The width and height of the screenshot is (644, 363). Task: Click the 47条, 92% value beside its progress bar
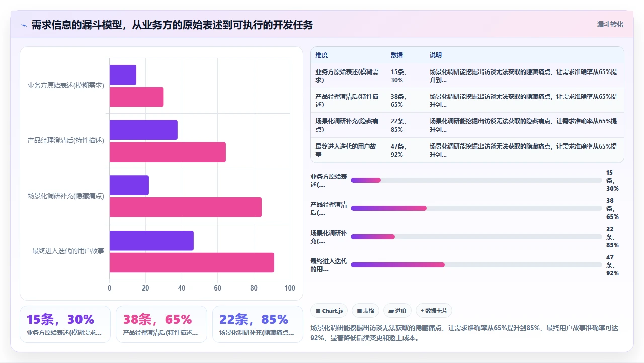click(612, 265)
